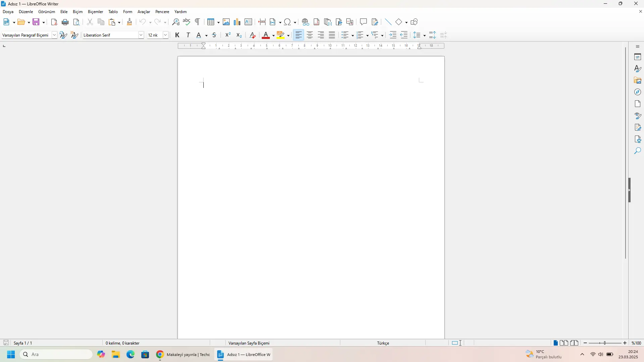Insert page break icon
The width and height of the screenshot is (644, 362).
pos(262,22)
